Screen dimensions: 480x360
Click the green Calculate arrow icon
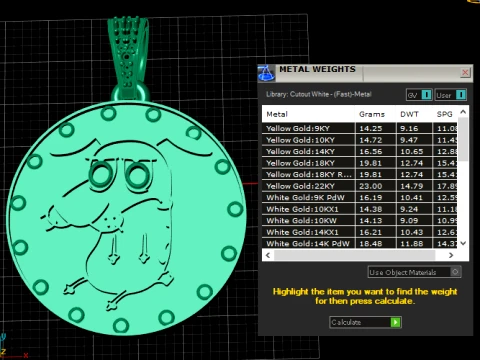395,322
